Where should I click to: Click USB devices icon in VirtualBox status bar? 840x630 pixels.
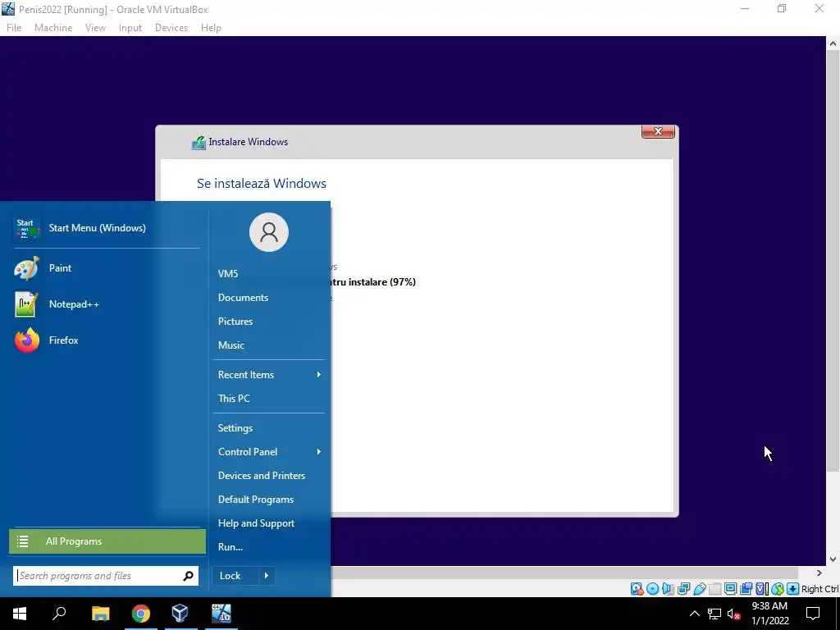[699, 589]
